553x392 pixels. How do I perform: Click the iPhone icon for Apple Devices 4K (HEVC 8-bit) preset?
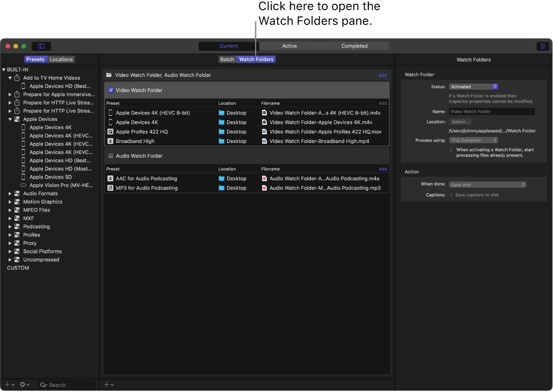coord(110,113)
